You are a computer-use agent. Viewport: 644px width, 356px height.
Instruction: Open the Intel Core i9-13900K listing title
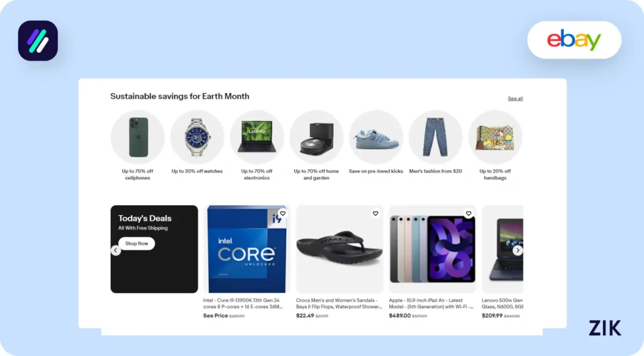point(243,304)
